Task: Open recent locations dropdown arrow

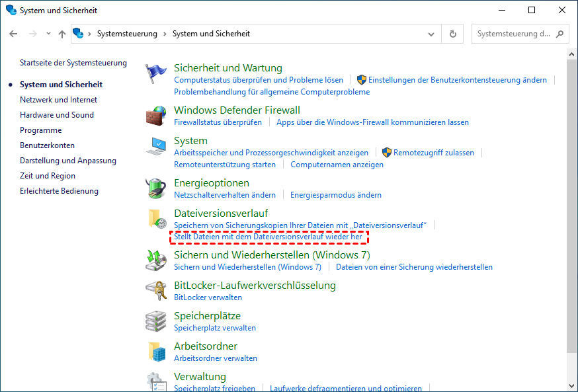Action: pyautogui.click(x=48, y=34)
